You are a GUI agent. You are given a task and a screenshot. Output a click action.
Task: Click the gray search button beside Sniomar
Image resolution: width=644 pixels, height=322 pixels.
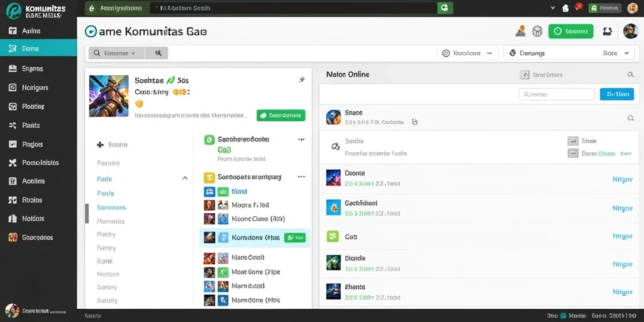(x=157, y=53)
